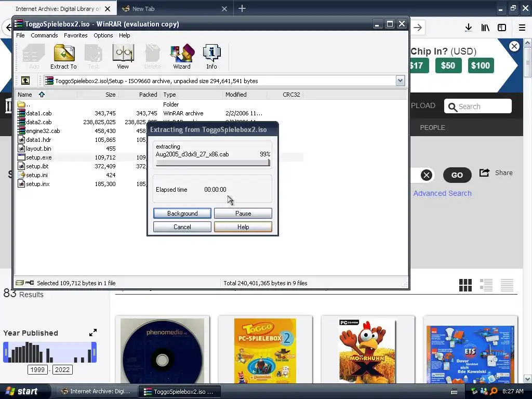Screen dimensions: 532x399
Task: Click the extraction progress bar
Action: click(212, 163)
